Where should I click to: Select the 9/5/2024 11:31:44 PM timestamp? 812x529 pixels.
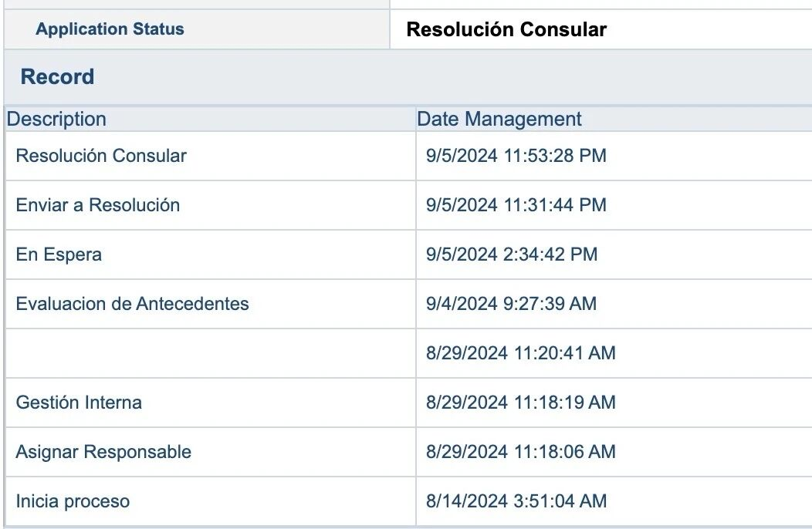point(516,205)
